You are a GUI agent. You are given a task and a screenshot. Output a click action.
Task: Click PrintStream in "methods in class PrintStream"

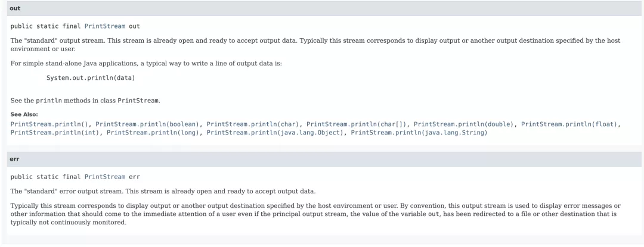coord(140,101)
